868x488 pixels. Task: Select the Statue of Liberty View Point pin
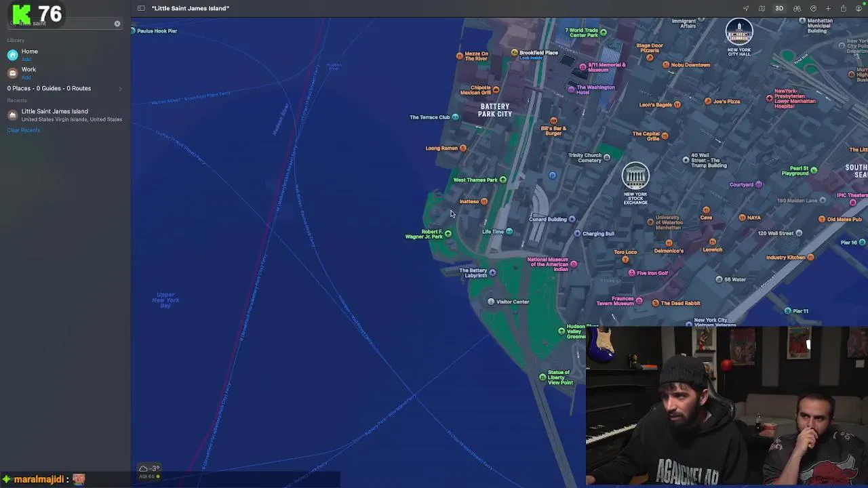(x=542, y=377)
